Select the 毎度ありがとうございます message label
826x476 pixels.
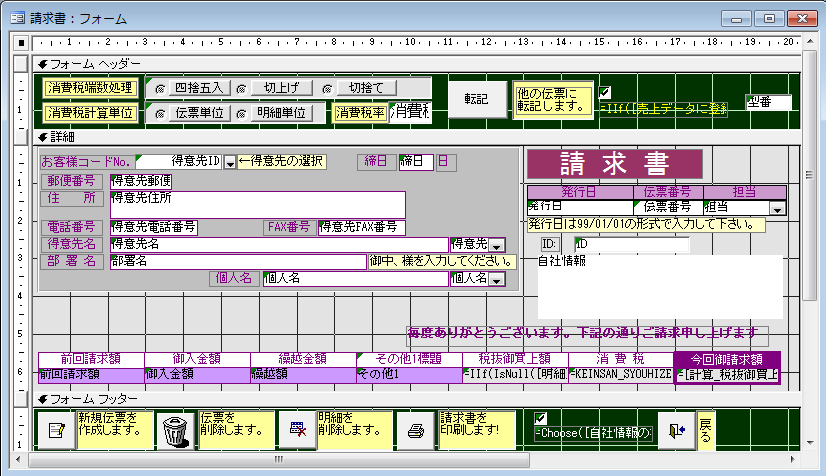tap(587, 335)
